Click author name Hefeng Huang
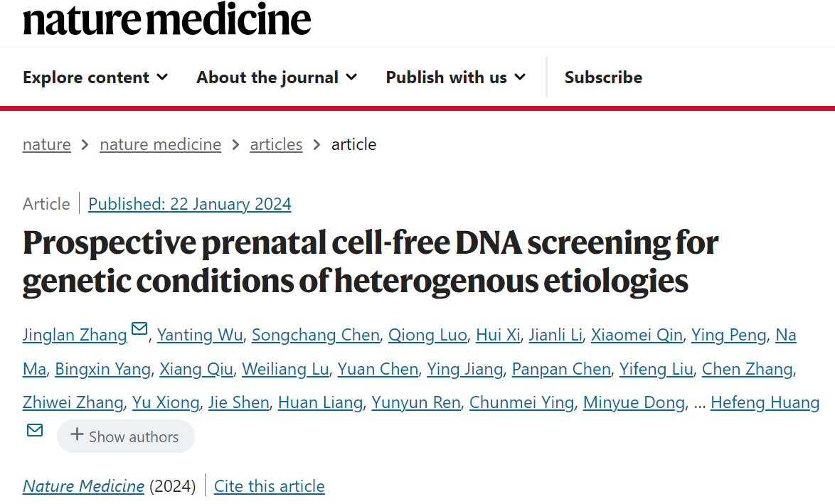 click(x=765, y=402)
